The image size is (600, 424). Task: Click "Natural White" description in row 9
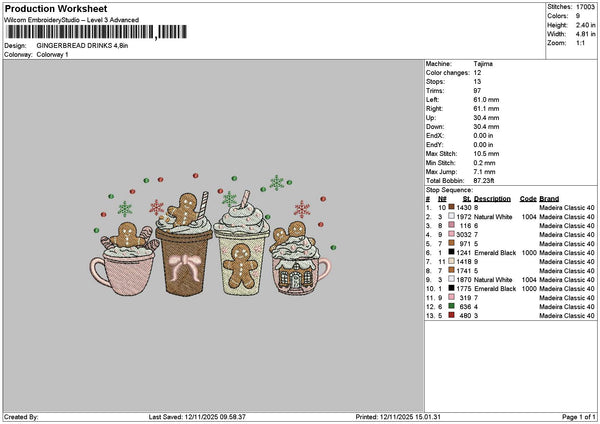point(493,280)
